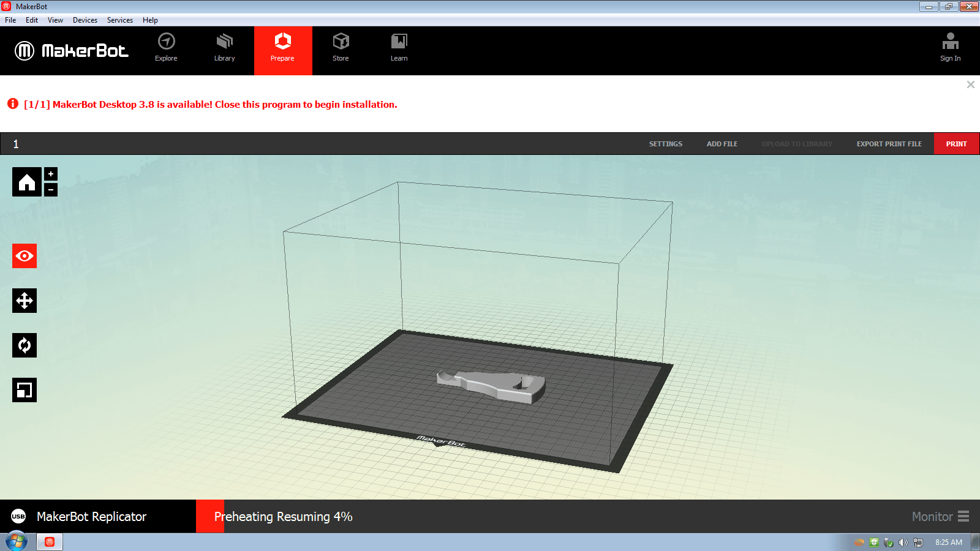Click ADD FILE button

pos(722,144)
